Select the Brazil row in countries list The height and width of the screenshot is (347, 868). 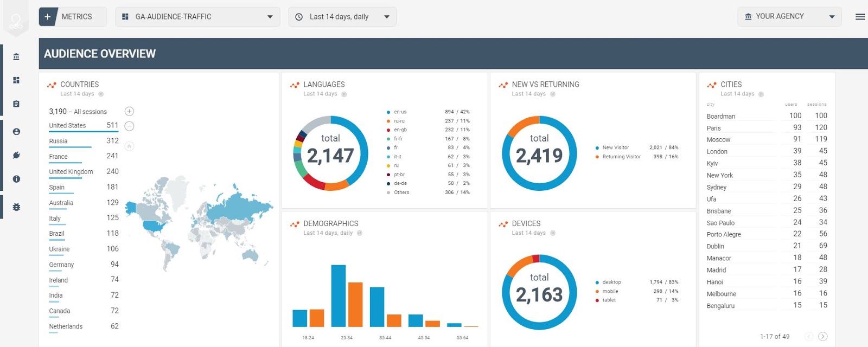(x=84, y=234)
